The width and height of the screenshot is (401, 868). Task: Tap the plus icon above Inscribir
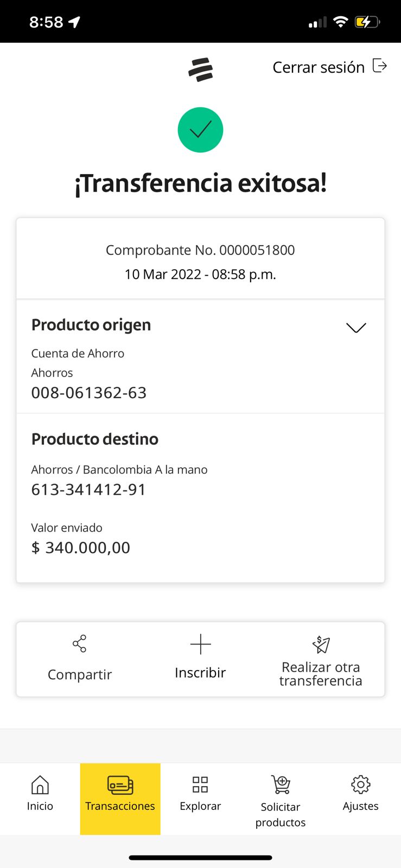(x=200, y=644)
